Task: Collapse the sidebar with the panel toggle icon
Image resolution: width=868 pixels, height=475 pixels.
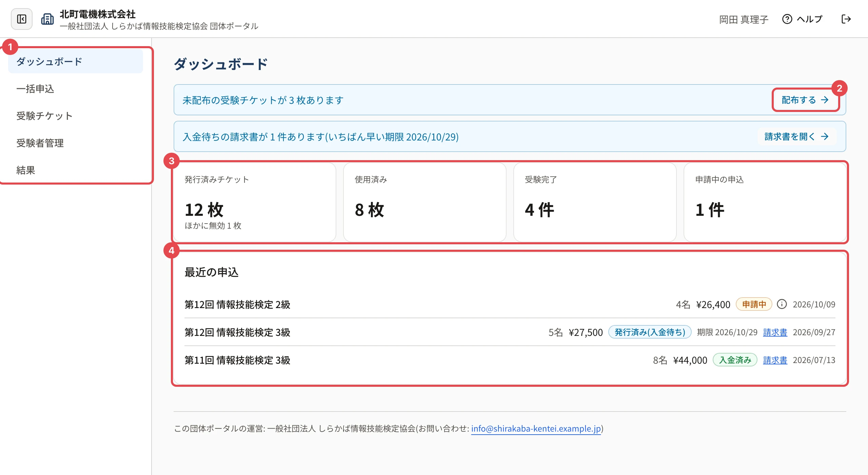Action: pyautogui.click(x=22, y=19)
